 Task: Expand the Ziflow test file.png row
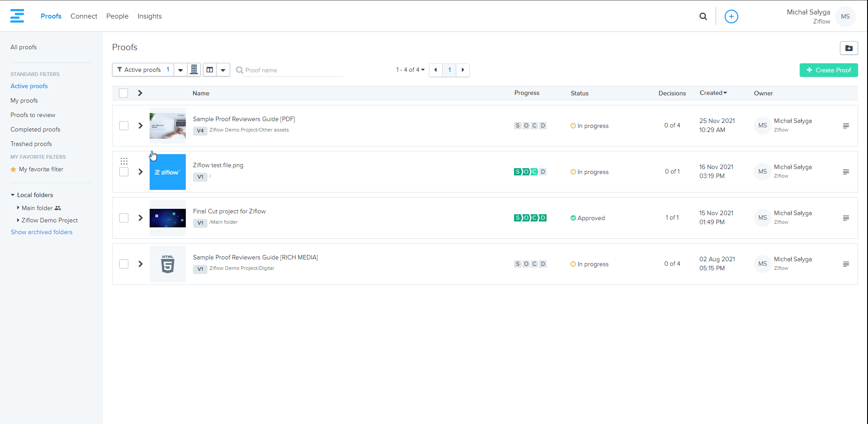click(141, 172)
